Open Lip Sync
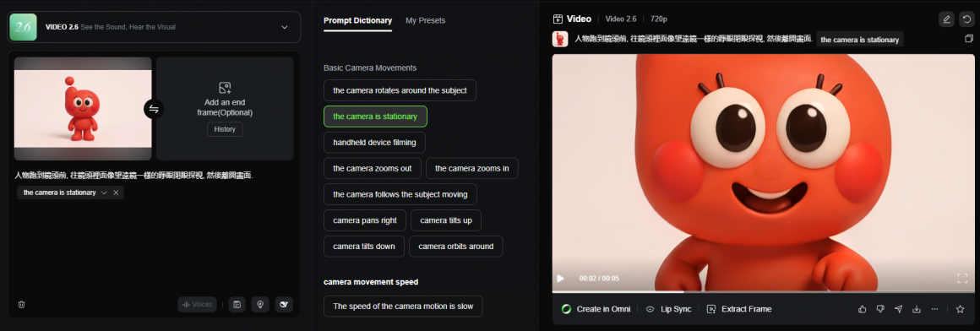Image resolution: width=980 pixels, height=331 pixels. pos(669,309)
